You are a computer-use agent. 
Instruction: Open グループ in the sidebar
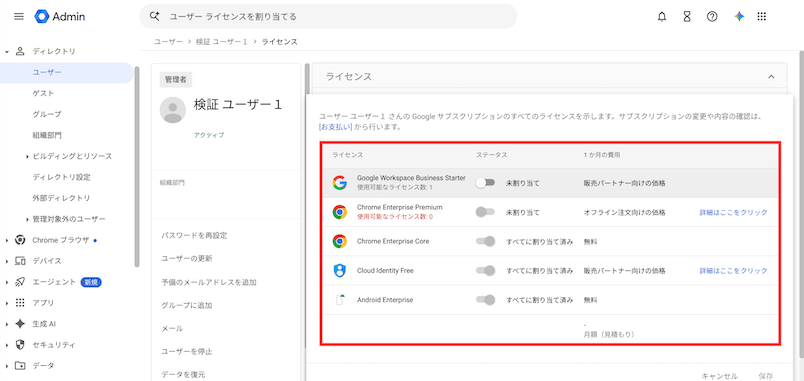click(x=47, y=114)
